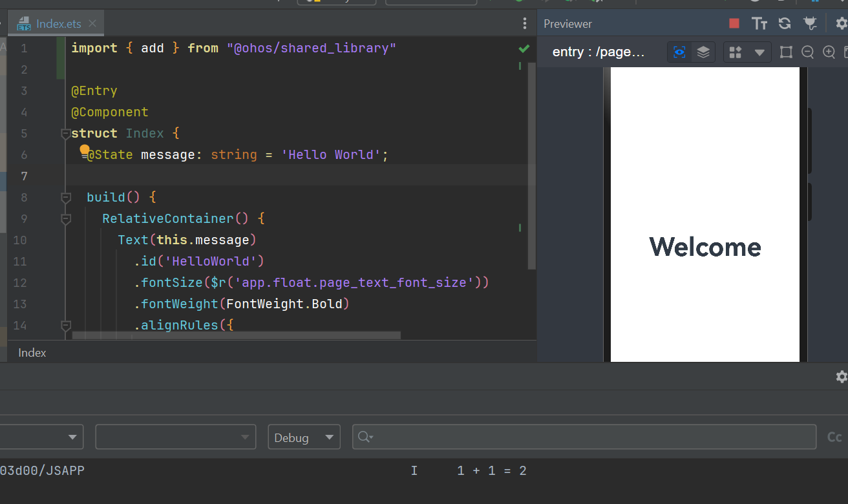
Task: Collapse the struct Index fold marker
Action: 65,134
